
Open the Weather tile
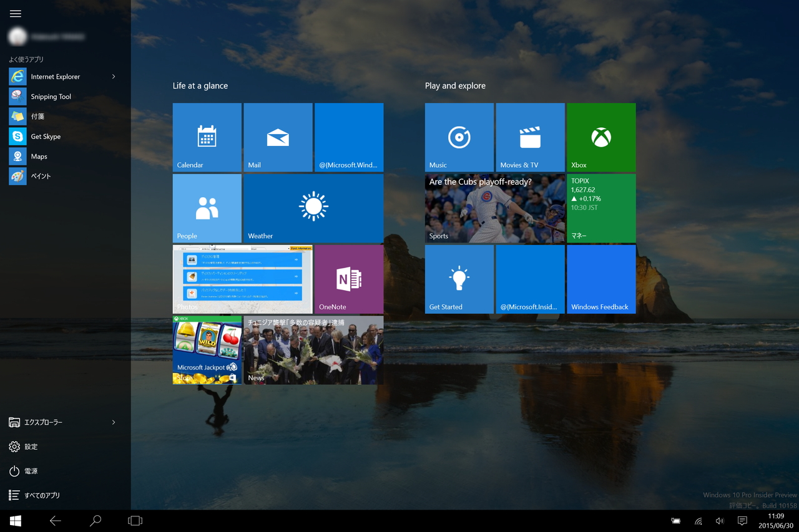pyautogui.click(x=313, y=208)
